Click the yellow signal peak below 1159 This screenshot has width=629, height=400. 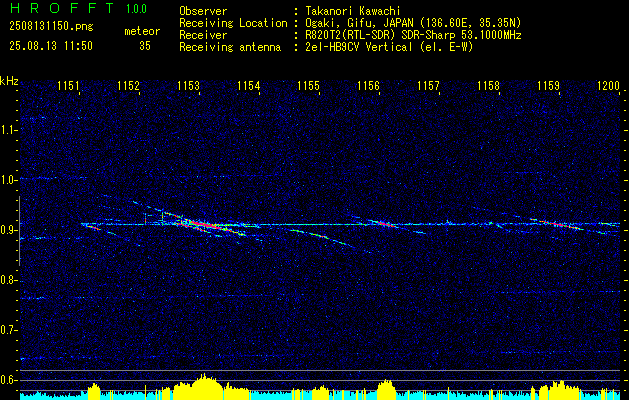558,389
